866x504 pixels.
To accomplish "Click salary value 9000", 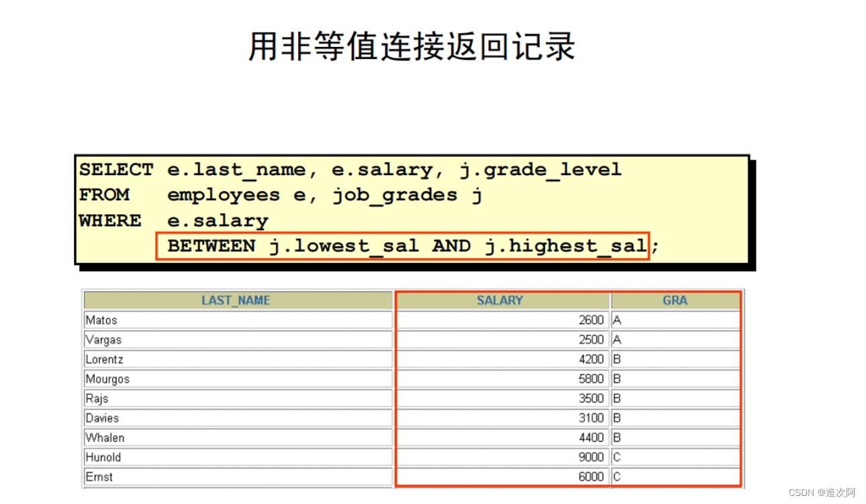I will coord(591,457).
